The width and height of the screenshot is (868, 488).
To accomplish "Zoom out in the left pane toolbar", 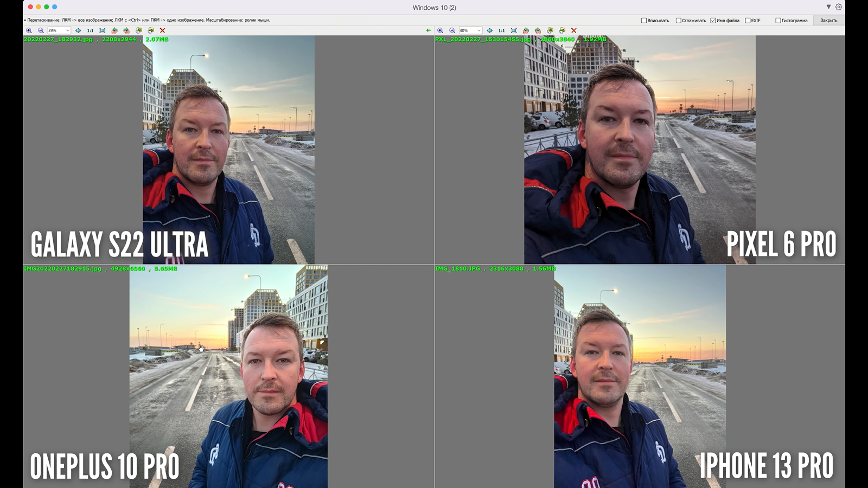I will 41,30.
